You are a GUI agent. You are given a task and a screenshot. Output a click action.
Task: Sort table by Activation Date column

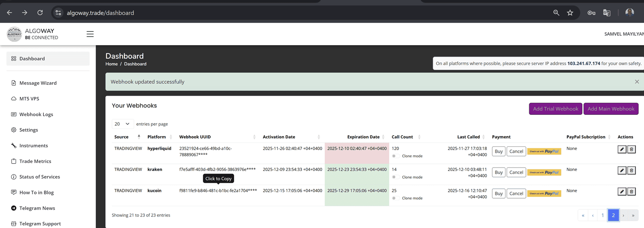coord(292,137)
